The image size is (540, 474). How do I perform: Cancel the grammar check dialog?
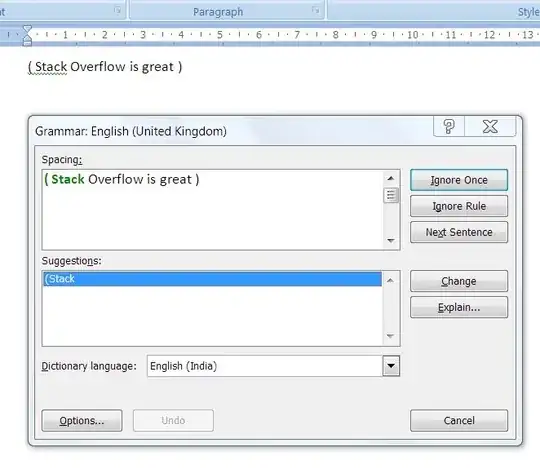pos(459,420)
